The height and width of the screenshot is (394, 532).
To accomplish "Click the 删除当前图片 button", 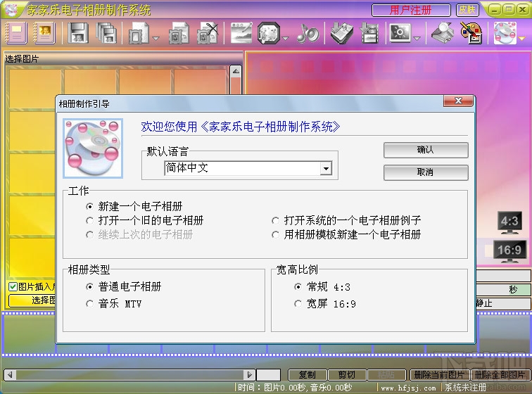I will click(439, 375).
